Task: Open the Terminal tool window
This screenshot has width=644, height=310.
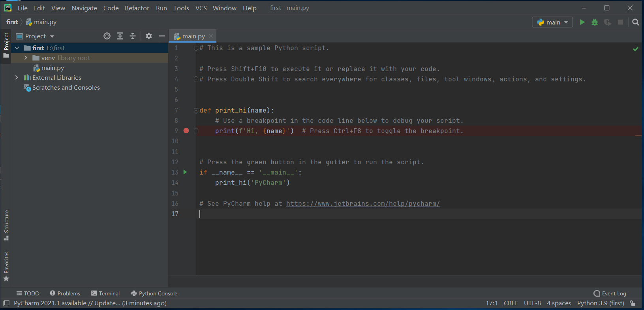Action: (105, 293)
